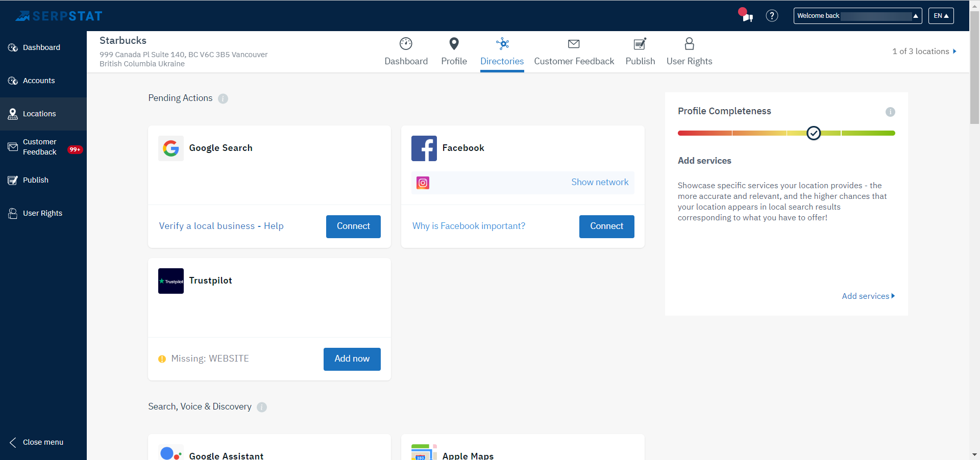The image size is (980, 460).
Task: Open the EN language dropdown
Action: (941, 16)
